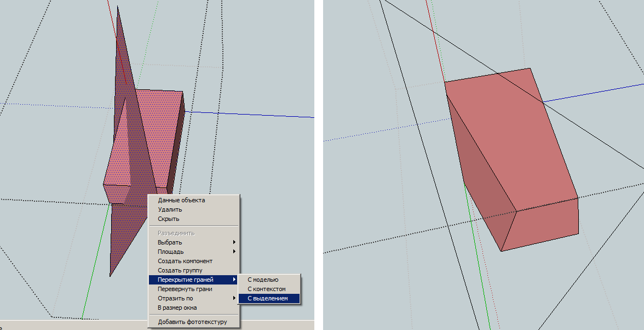Viewport: 644px width, 330px height.
Task: Expand the 'Отразить по' submenu
Action: (175, 298)
